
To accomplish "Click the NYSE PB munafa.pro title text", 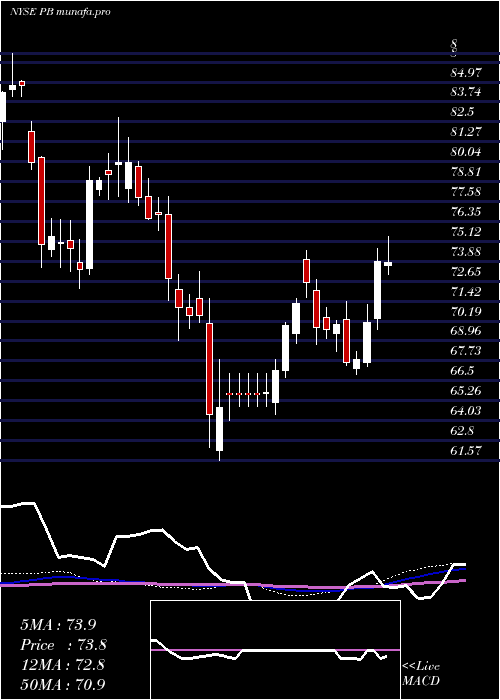I will [x=60, y=12].
